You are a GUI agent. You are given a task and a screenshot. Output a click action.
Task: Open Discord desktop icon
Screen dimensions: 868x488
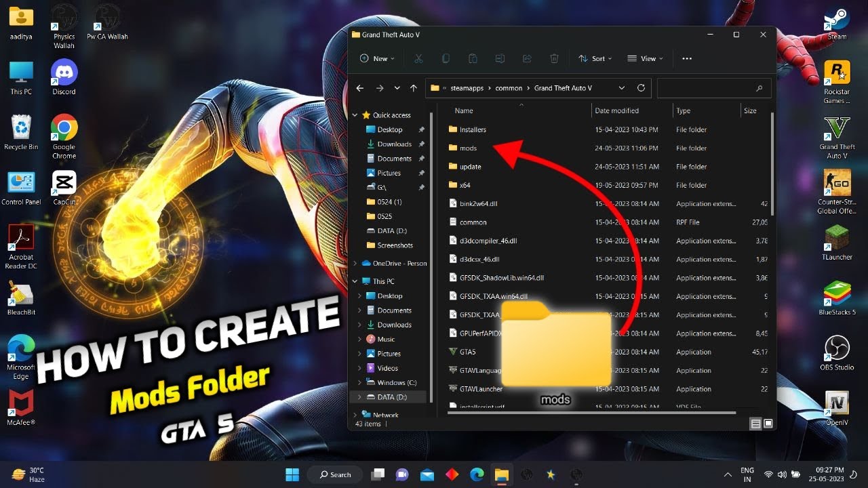tap(64, 77)
